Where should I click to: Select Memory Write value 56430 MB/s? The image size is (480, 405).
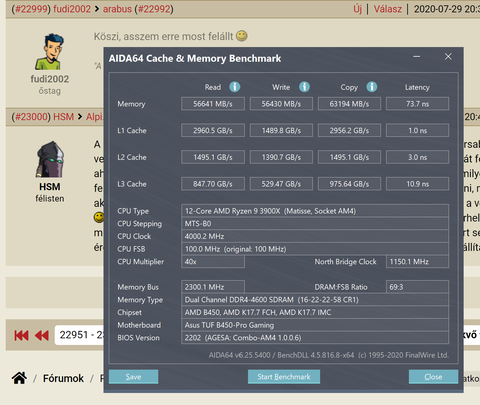click(x=281, y=104)
